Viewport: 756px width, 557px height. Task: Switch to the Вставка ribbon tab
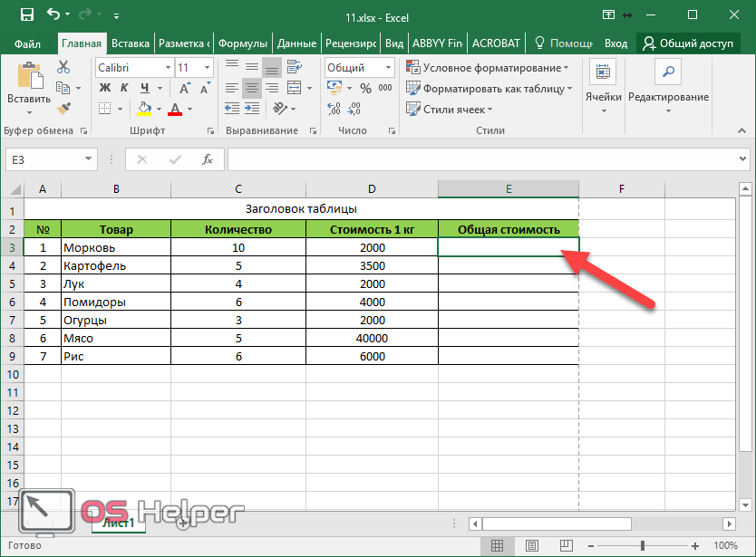click(131, 43)
